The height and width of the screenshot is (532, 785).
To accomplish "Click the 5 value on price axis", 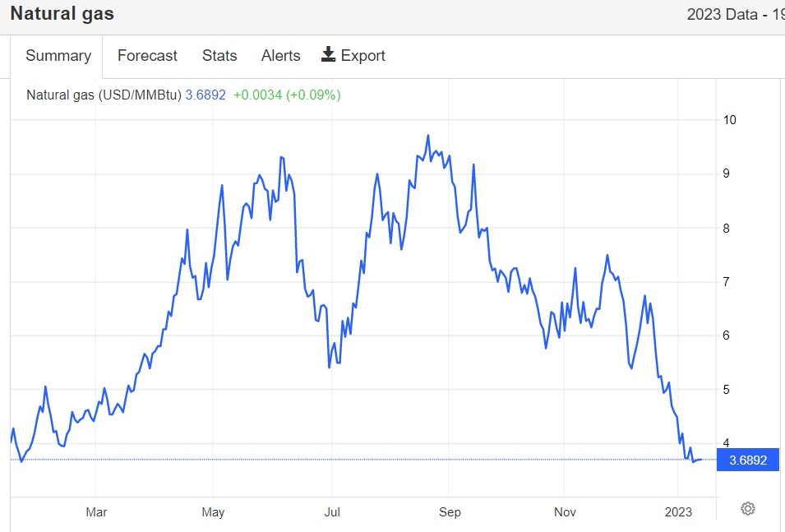I will coord(727,390).
